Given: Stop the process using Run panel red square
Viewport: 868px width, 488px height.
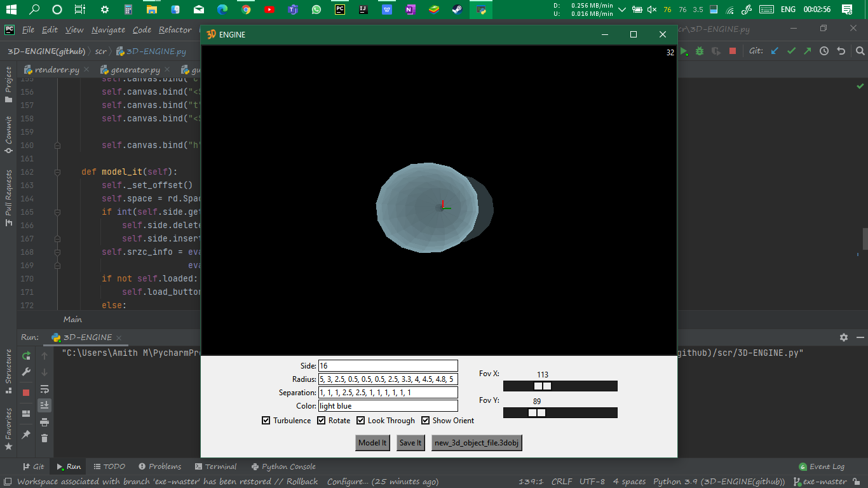Looking at the screenshot, I should [x=26, y=393].
